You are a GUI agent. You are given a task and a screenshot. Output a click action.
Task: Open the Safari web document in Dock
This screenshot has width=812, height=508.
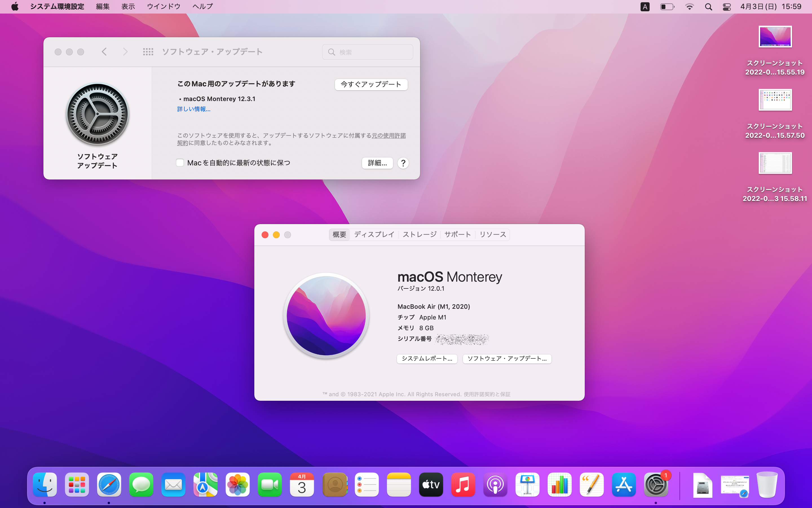(735, 486)
